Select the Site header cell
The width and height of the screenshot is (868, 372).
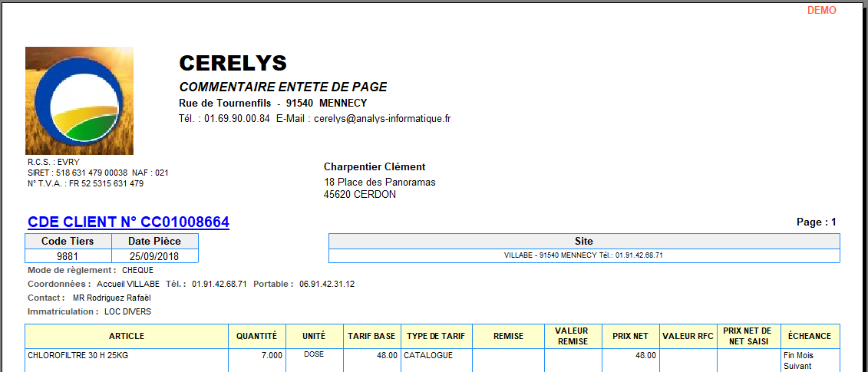(583, 241)
